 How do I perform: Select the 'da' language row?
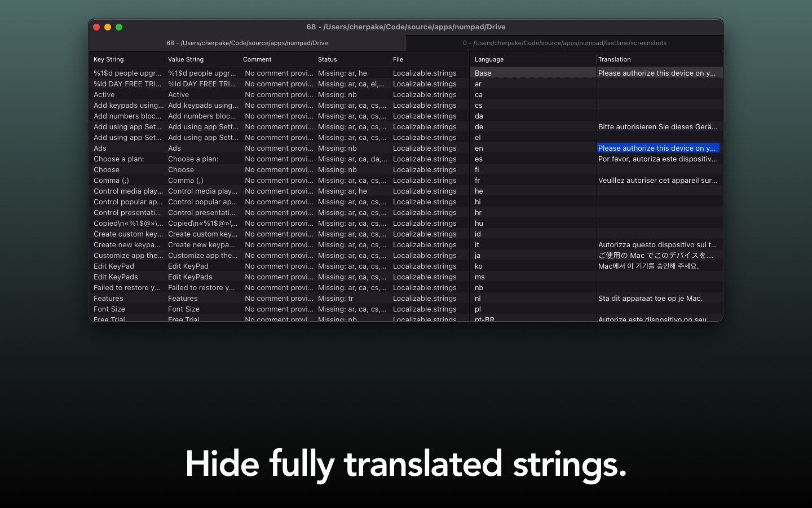(597, 116)
